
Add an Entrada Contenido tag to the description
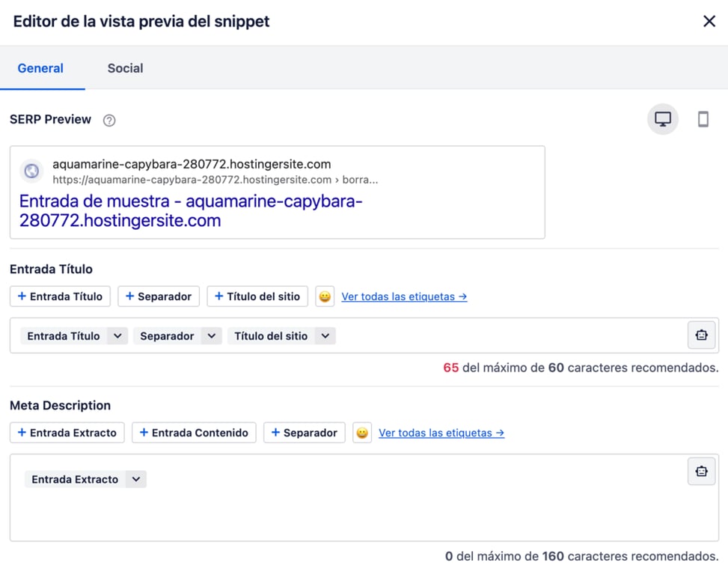pyautogui.click(x=193, y=433)
